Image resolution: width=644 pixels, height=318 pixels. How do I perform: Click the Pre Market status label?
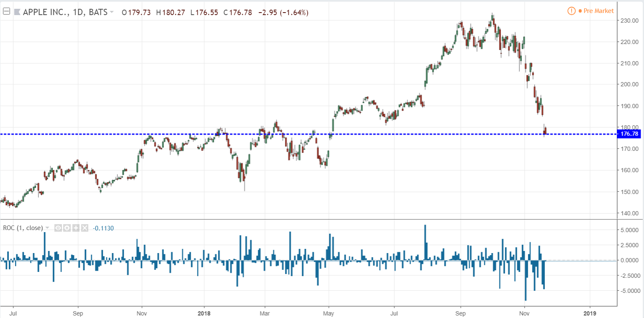pyautogui.click(x=596, y=11)
